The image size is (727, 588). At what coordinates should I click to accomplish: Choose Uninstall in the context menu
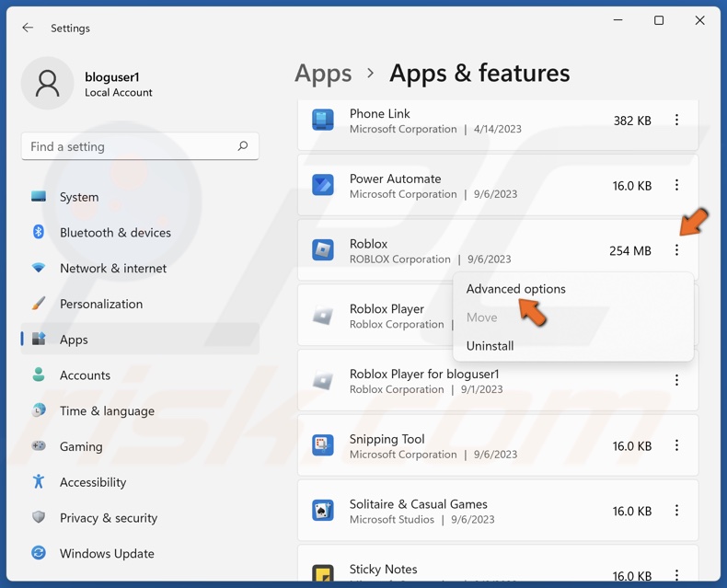[490, 346]
